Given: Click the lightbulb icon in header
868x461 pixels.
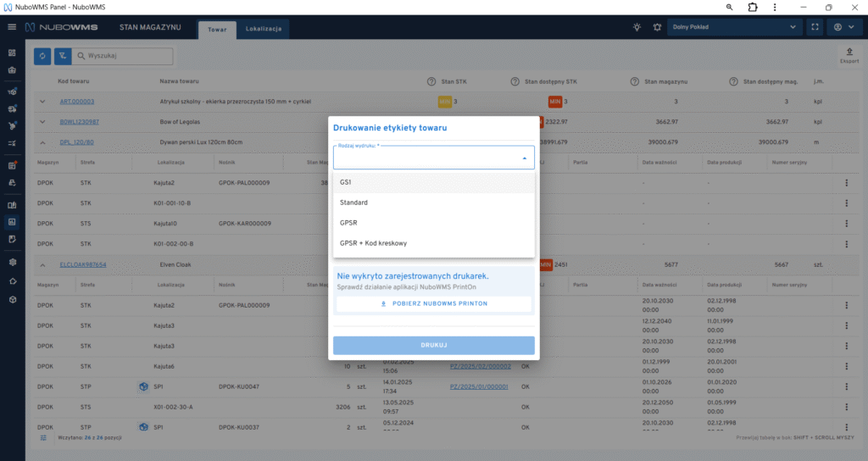Looking at the screenshot, I should (637, 27).
